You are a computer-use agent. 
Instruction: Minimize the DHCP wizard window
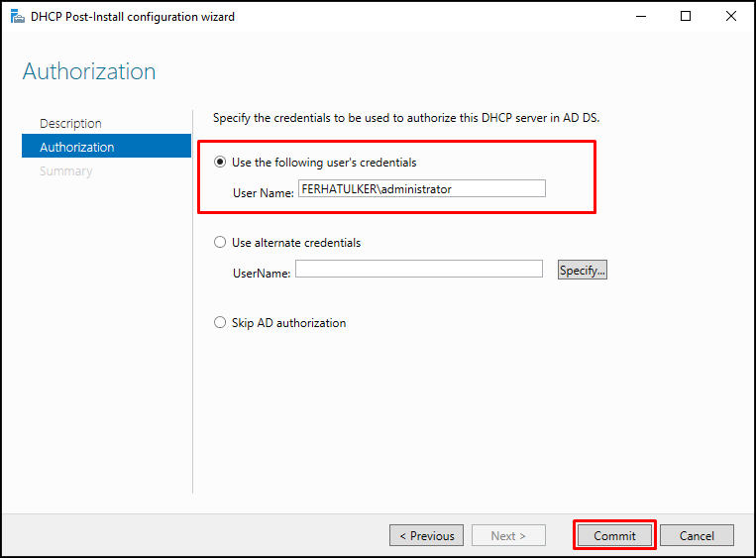tap(641, 17)
